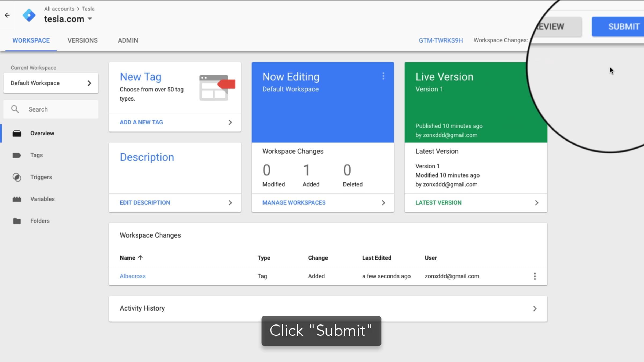Open the All accounts breadcrumb link

coord(59,9)
